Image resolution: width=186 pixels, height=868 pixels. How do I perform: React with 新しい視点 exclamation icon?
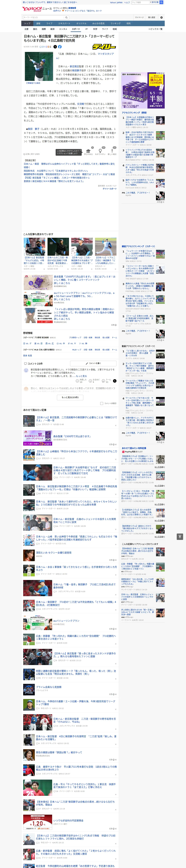pyautogui.click(x=112, y=151)
